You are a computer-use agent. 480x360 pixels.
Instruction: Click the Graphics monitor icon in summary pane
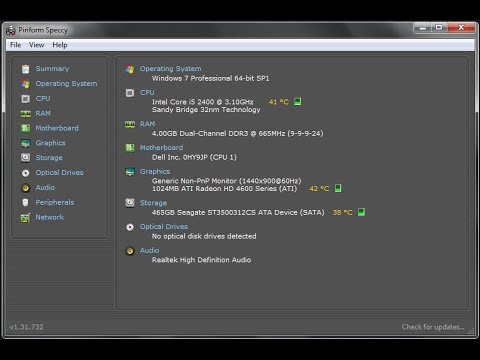pos(130,172)
